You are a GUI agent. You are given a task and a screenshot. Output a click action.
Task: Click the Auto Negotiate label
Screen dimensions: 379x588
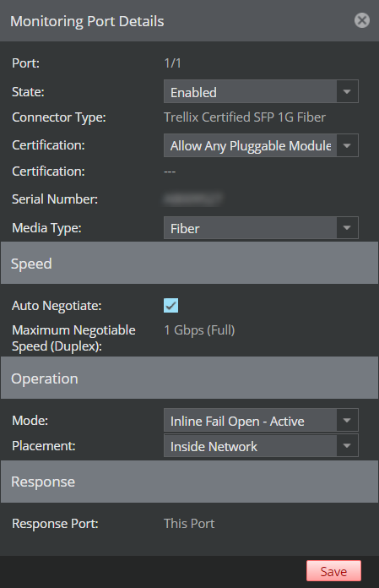coord(57,306)
